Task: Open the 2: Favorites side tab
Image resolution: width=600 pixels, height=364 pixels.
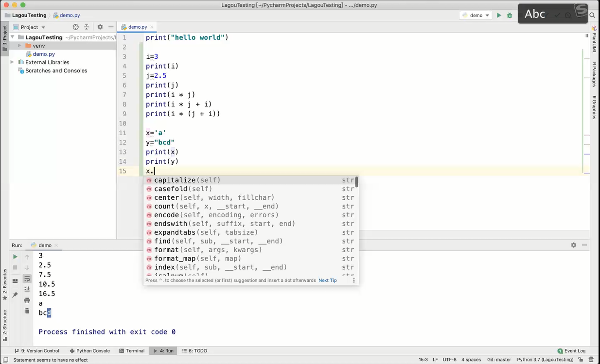Action: coord(5,285)
